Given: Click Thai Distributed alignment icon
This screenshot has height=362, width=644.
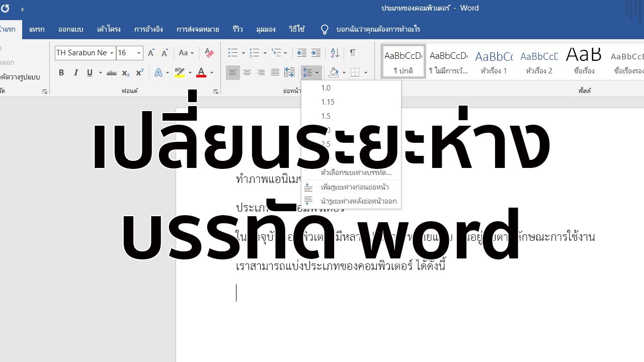Looking at the screenshot, I should (x=289, y=73).
